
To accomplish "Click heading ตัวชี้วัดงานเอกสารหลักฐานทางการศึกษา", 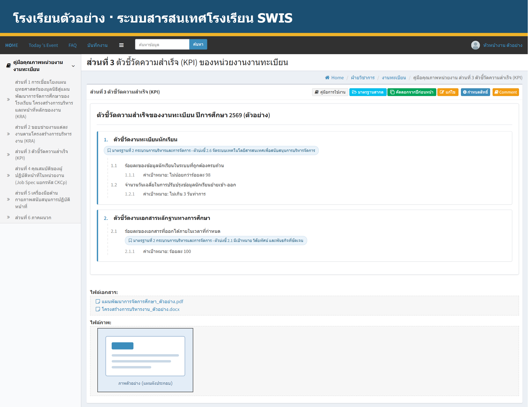I will [162, 218].
